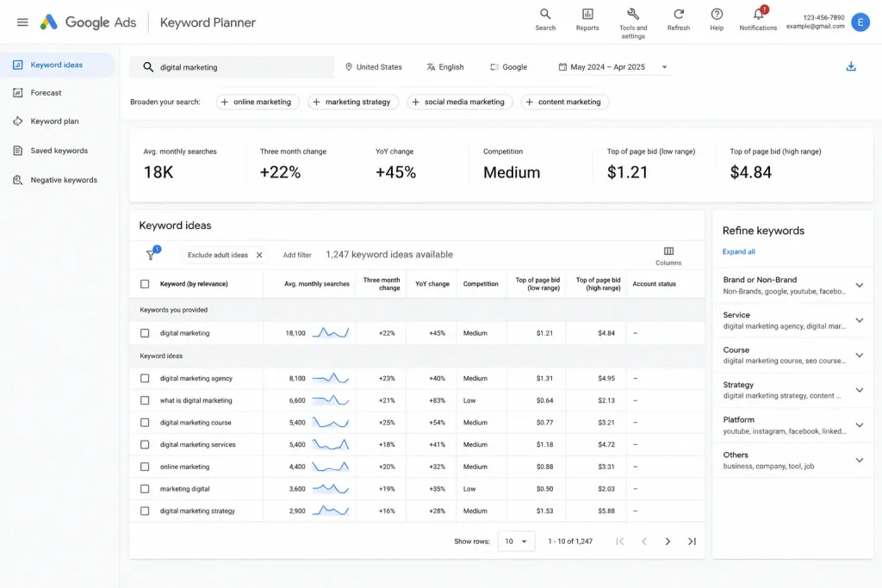Toggle the select-all keywords checkbox
882x588 pixels.
click(x=145, y=284)
